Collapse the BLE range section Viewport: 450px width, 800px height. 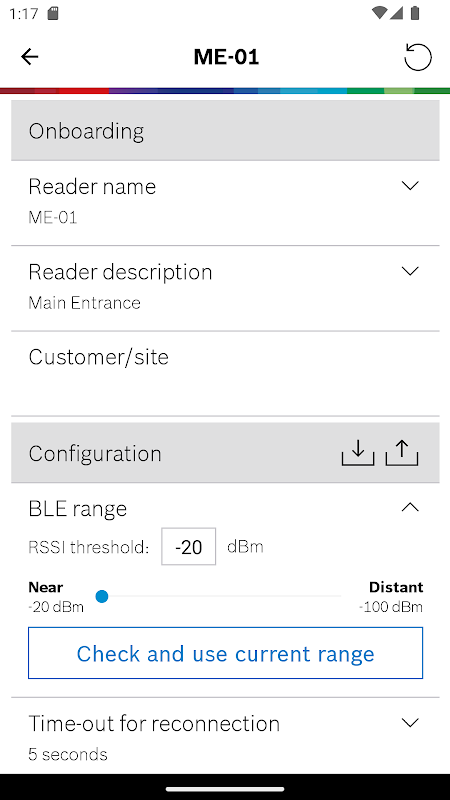pos(410,507)
